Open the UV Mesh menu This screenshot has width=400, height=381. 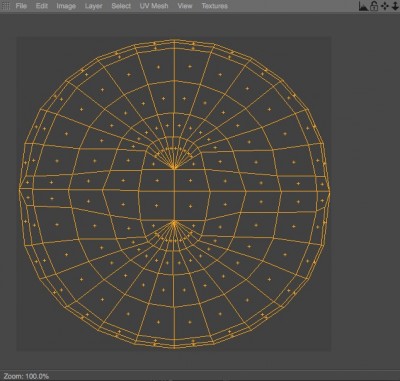pos(154,6)
